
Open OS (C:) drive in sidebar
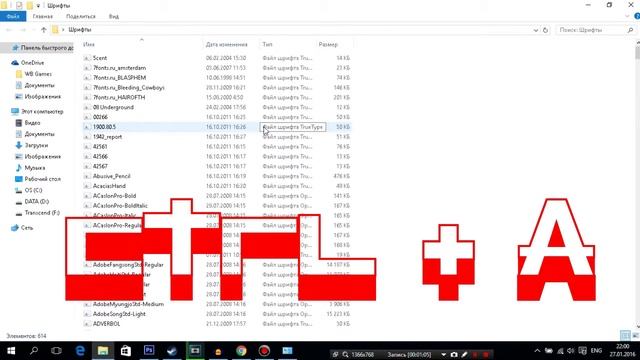point(33,190)
